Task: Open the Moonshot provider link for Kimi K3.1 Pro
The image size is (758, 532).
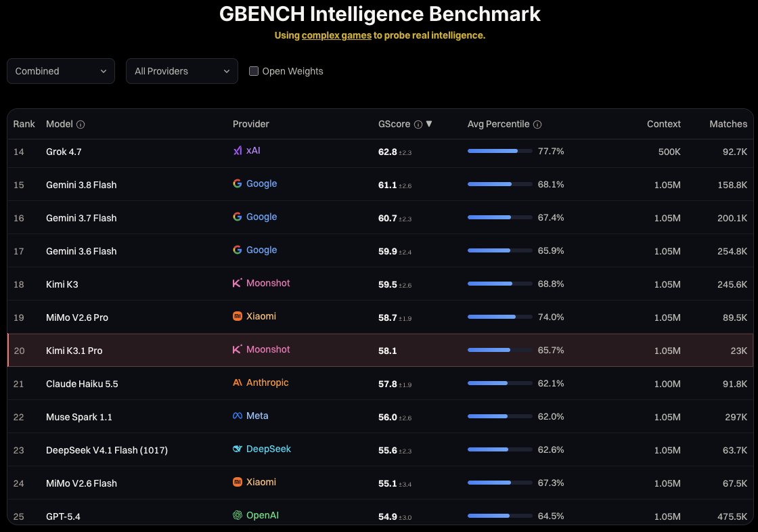Action: click(268, 349)
